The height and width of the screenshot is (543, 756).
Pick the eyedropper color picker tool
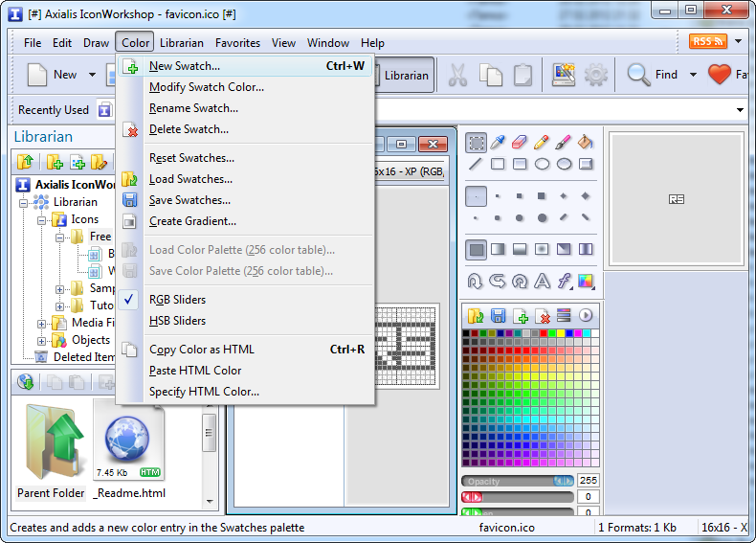498,143
